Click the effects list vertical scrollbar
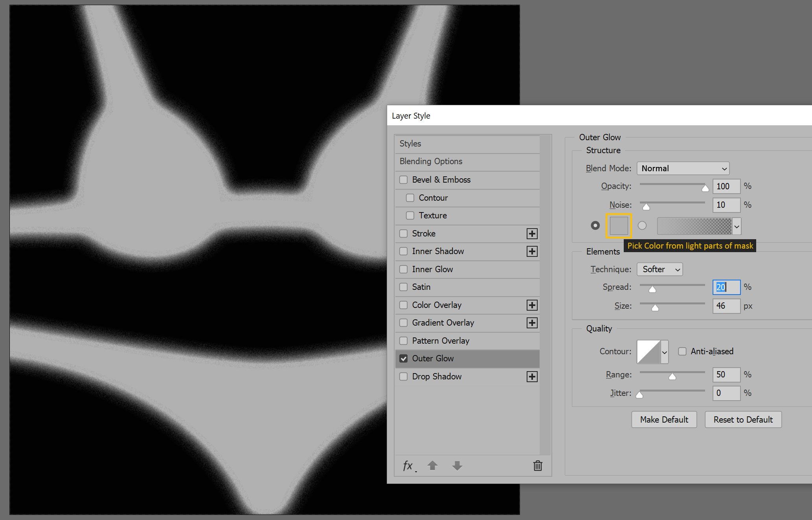 (x=545, y=295)
